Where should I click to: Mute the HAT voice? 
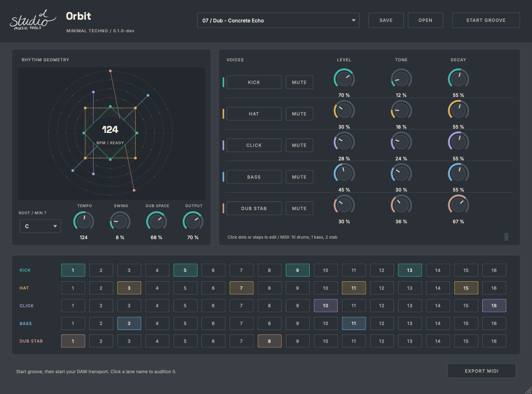tap(299, 114)
